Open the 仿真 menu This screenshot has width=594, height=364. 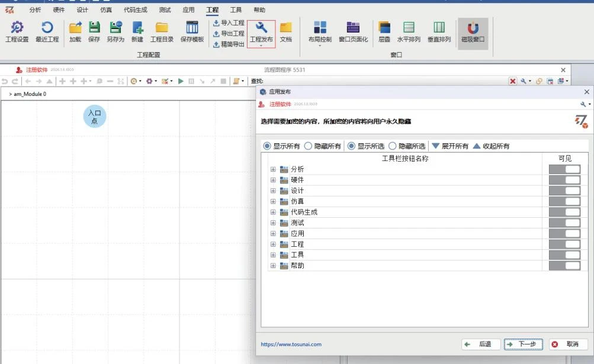coord(106,10)
